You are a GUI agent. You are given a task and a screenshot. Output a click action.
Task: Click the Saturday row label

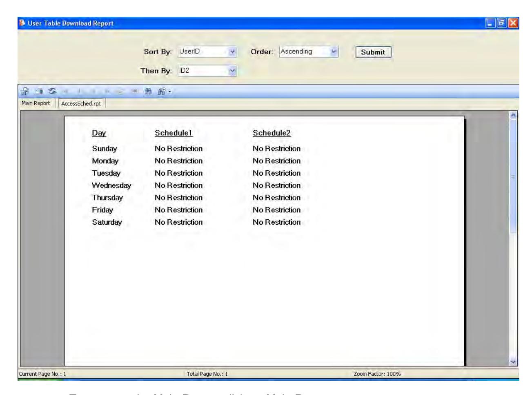click(x=107, y=222)
